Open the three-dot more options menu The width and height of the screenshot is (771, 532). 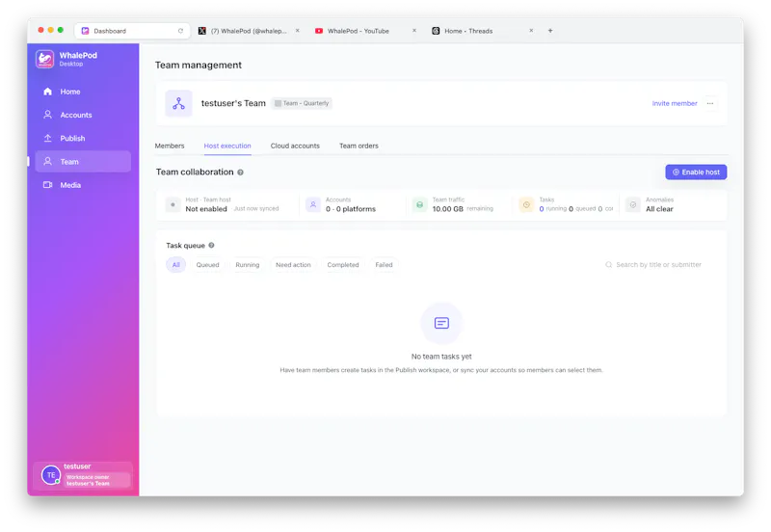710,103
